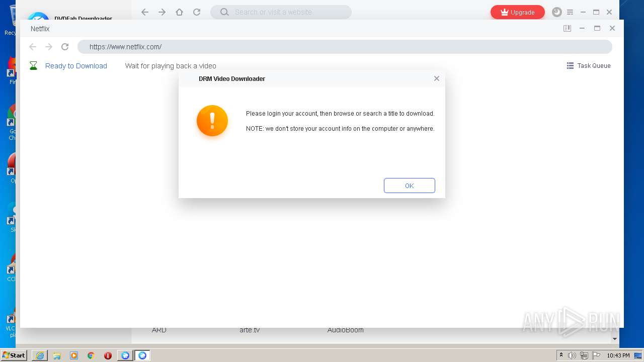Image resolution: width=644 pixels, height=362 pixels.
Task: Close the Netflix window
Action: click(612, 28)
